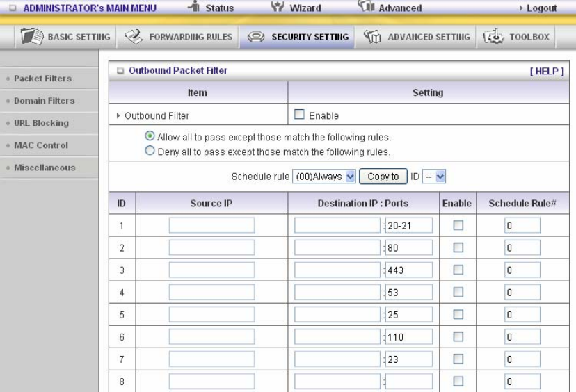Focus Destination IP field for rule 7

[337, 359]
